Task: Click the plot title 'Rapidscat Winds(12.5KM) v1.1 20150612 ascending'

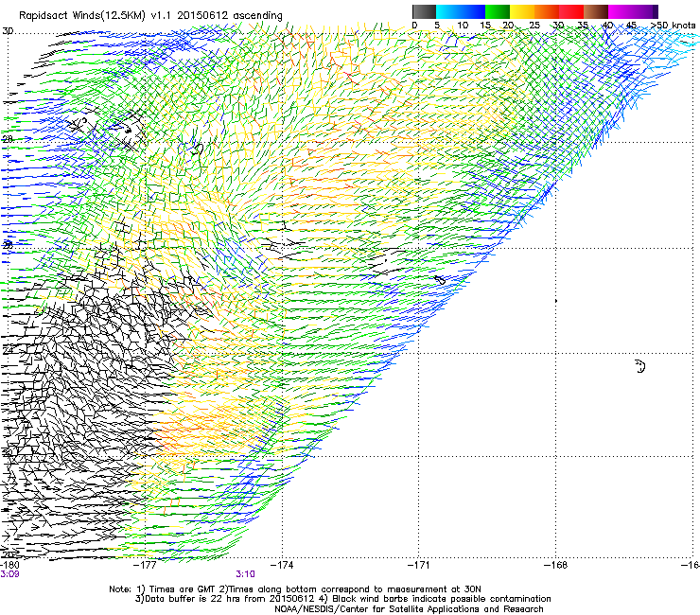Action: tap(150, 16)
